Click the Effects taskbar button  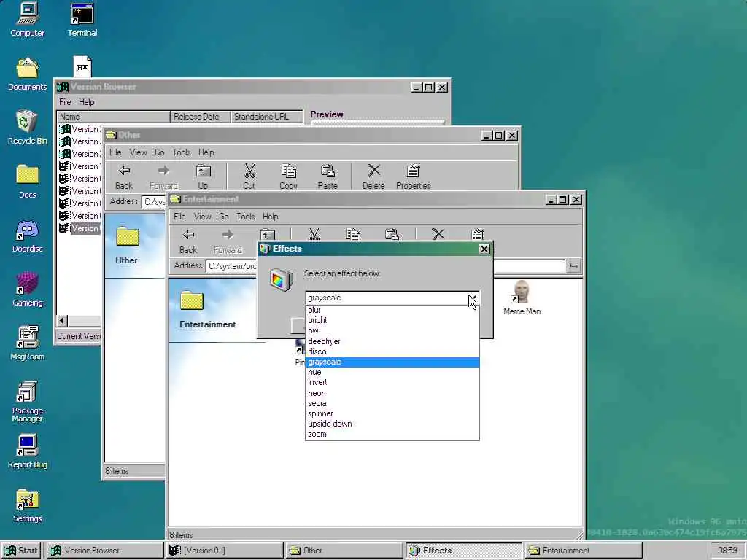(x=464, y=551)
